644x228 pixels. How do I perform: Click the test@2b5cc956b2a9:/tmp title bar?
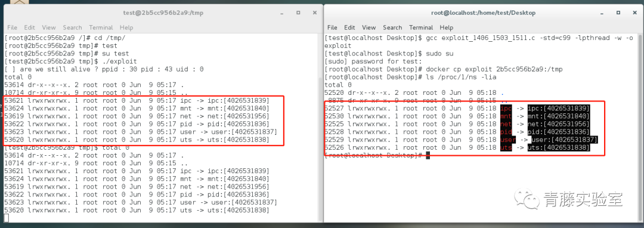(163, 13)
